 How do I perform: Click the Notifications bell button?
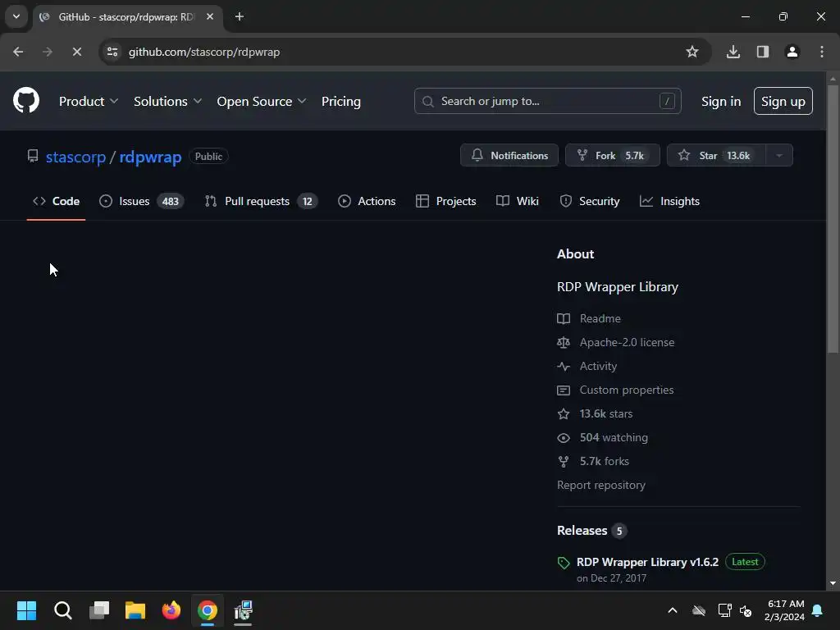click(509, 155)
